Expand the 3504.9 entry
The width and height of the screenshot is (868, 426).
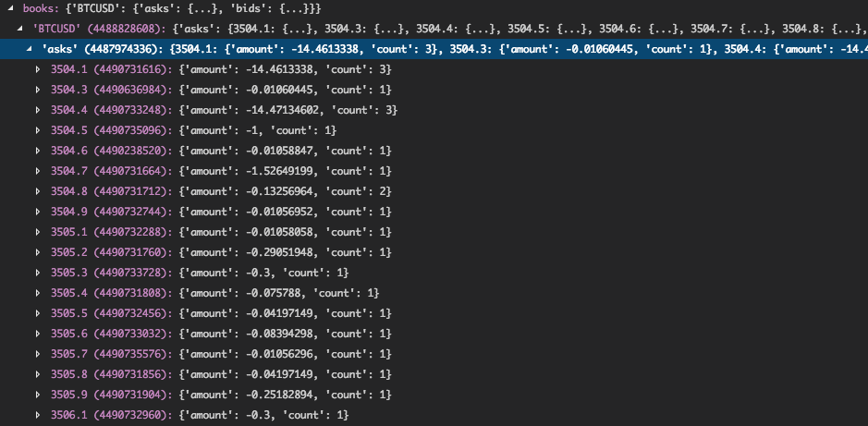click(x=38, y=212)
